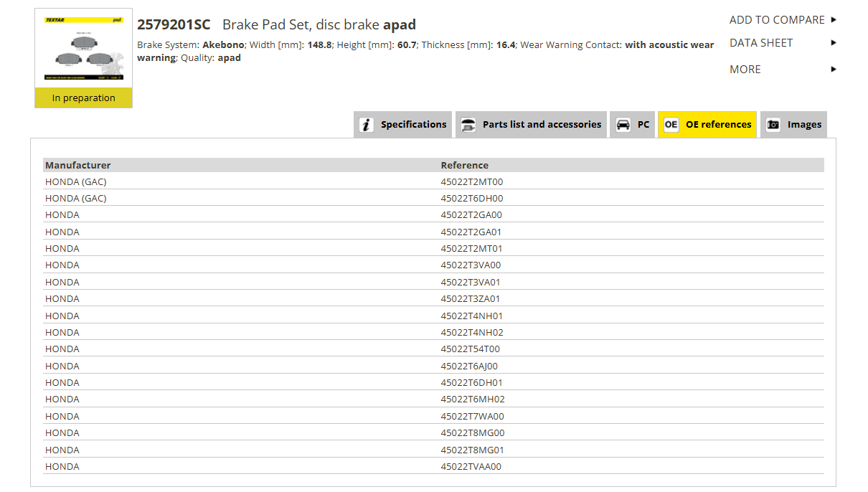The image size is (868, 492).
Task: Open the brake pad product thumbnail
Action: tap(84, 48)
